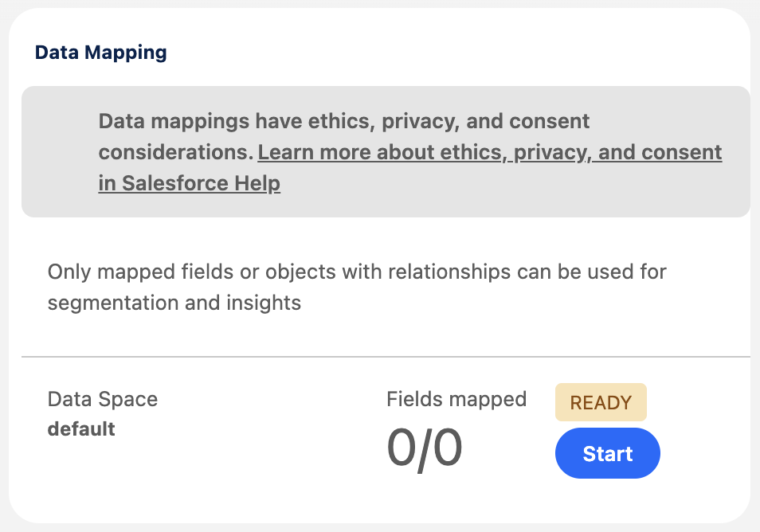Screen dimensions: 760x532
Task: Click the READY status badge
Action: [601, 403]
